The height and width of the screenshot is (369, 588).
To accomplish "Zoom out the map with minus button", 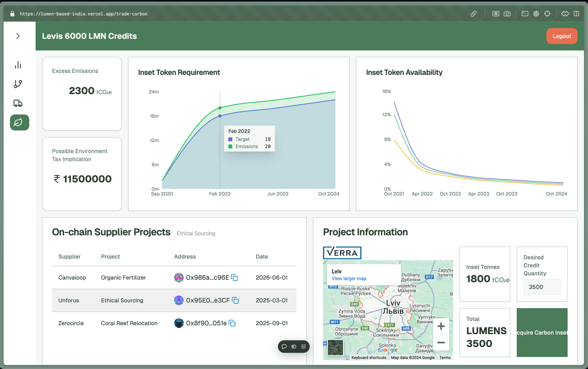I will (441, 342).
